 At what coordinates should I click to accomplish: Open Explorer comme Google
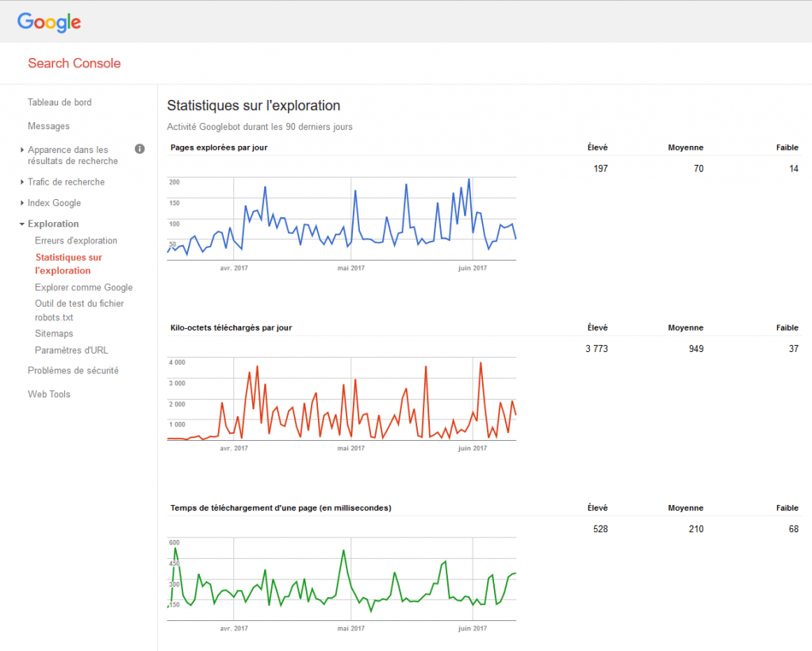click(x=84, y=287)
